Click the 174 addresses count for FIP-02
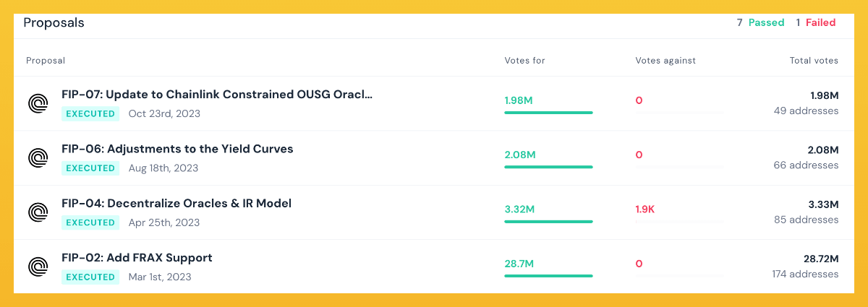Viewport: 868px width, 307px height. click(805, 274)
